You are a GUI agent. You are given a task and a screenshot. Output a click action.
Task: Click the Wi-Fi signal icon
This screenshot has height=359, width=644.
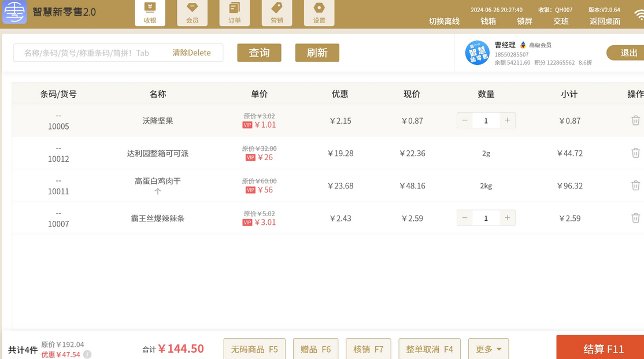point(639,15)
